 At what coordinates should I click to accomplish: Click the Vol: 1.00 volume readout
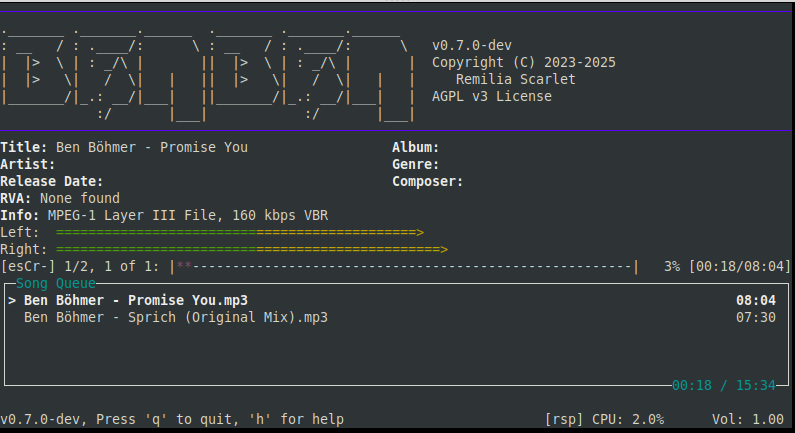click(748, 419)
